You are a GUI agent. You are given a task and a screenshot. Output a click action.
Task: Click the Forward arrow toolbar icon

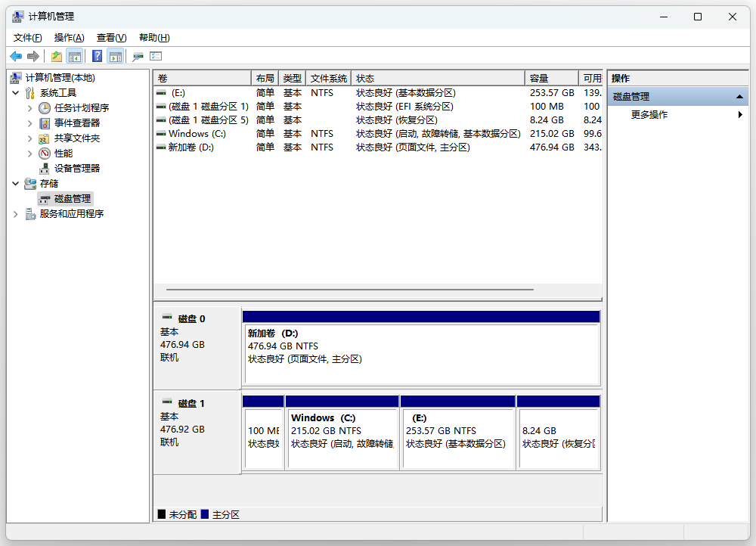(33, 57)
